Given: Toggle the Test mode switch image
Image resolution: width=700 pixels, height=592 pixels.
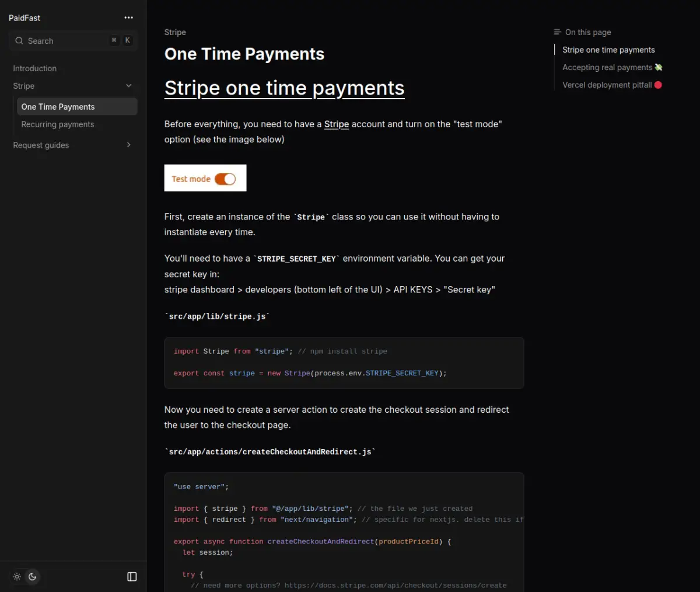Looking at the screenshot, I should click(x=225, y=179).
